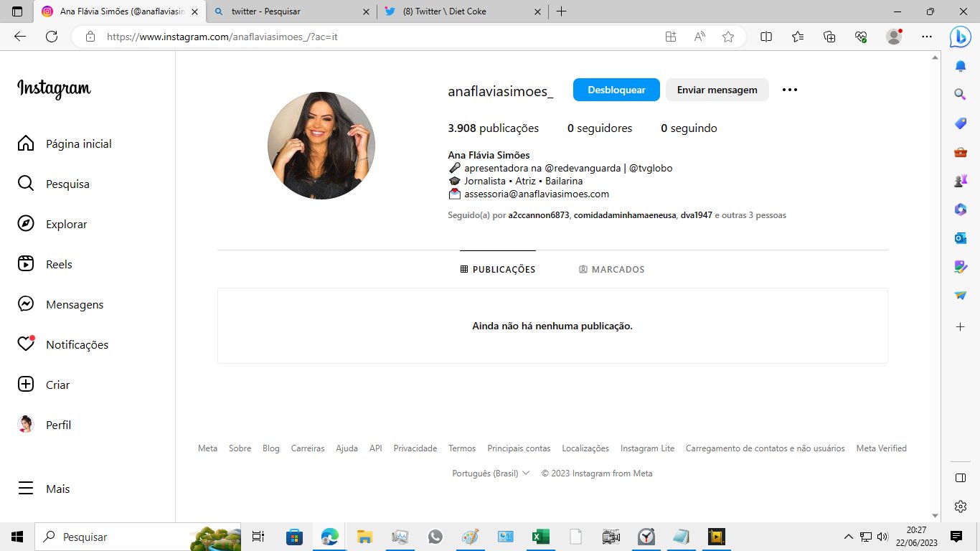
Task: Open the Sobre footer link
Action: pos(240,448)
